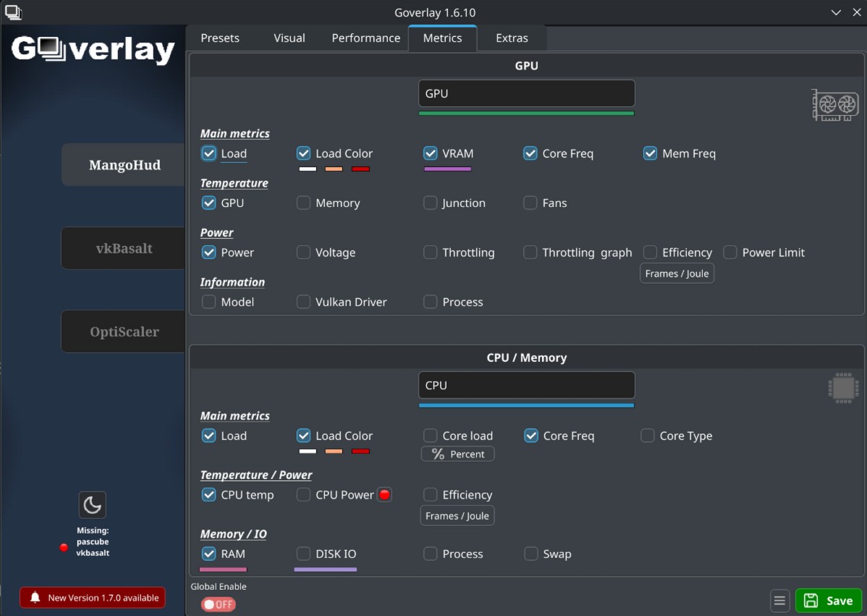Screen dimensions: 867x616
Task: Toggle GPU Core Freq checkbox
Action: [530, 153]
